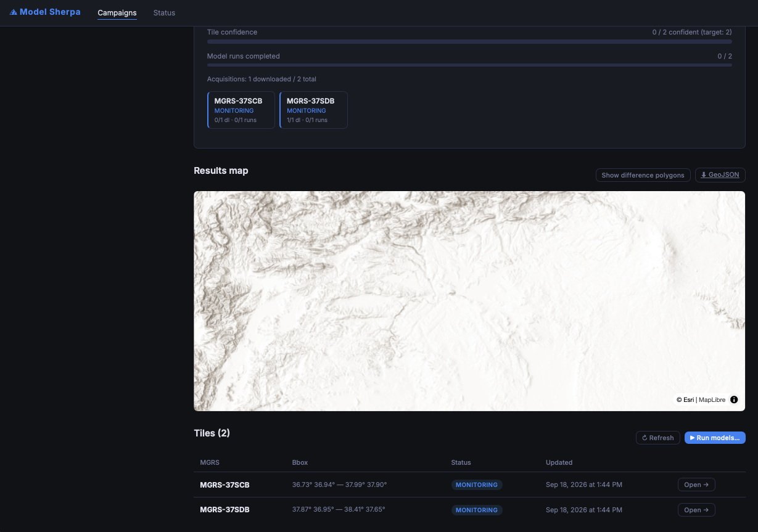Click the Tiles (2) heading
This screenshot has height=532, width=758.
pos(212,433)
